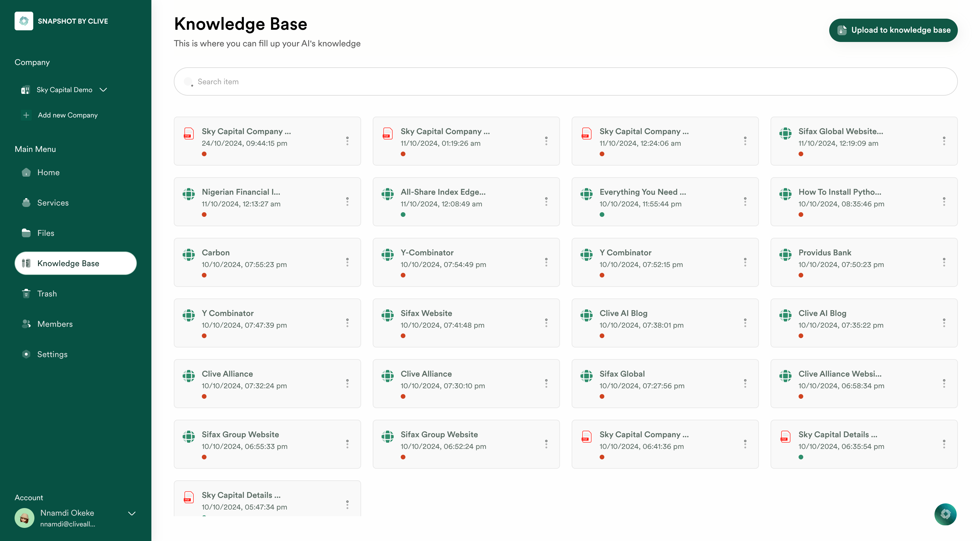
Task: Open the Trash section
Action: [47, 294]
